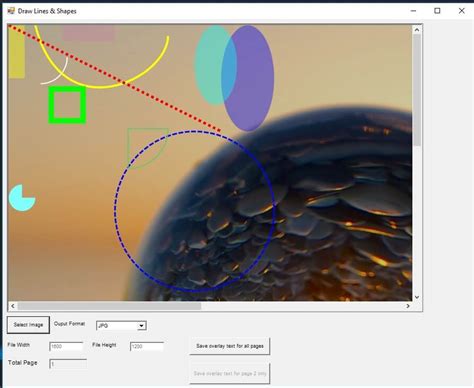Viewport: 474px width, 388px height.
Task: Click the yellow rectangle at canvas corner
Action: coord(16,52)
